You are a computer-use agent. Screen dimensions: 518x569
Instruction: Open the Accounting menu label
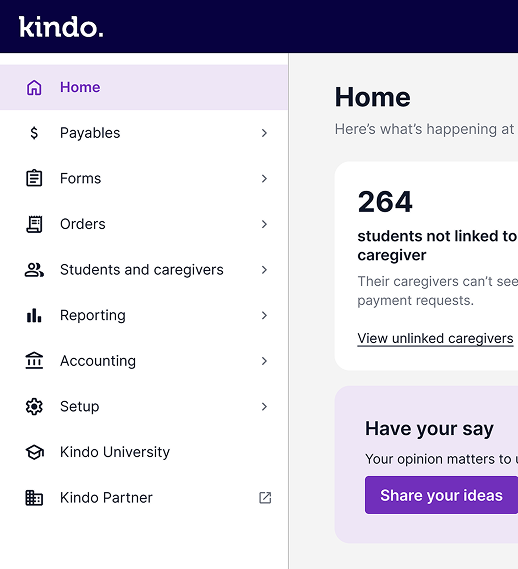[x=98, y=361]
